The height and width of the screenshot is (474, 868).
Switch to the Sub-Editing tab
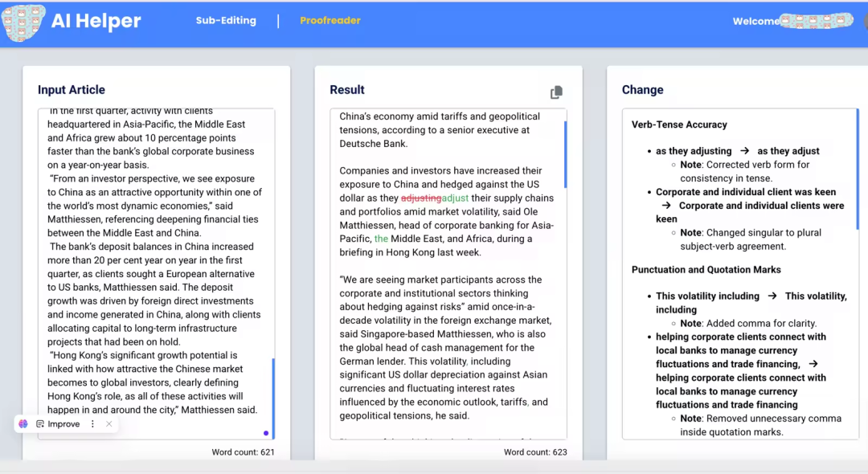[226, 21]
